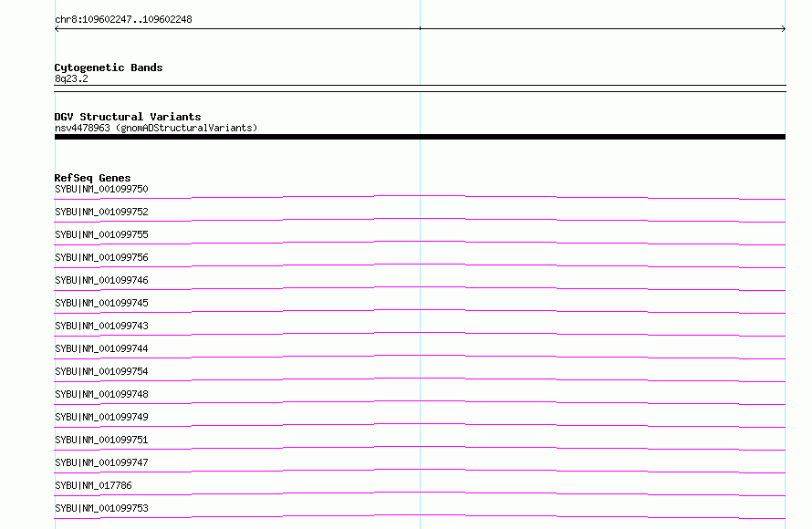The height and width of the screenshot is (529, 812).
Task: Open transcript SYBU|NM_001099750
Action: [x=101, y=189]
